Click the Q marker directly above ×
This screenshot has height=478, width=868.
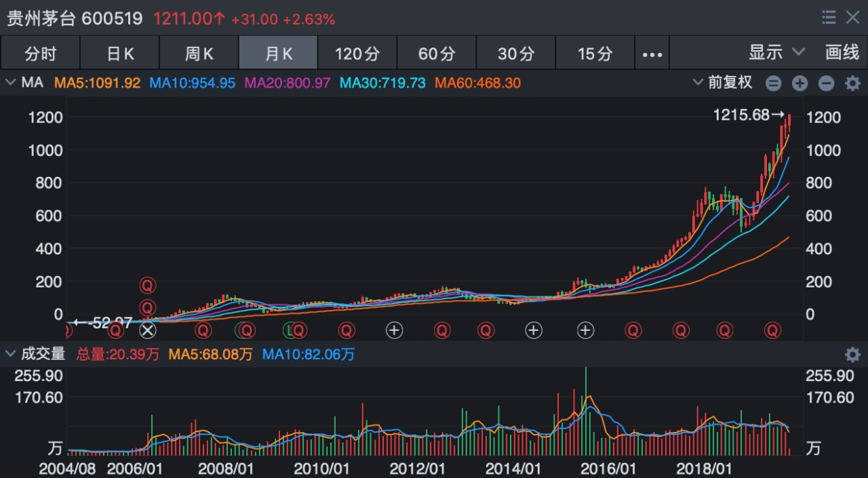click(148, 308)
